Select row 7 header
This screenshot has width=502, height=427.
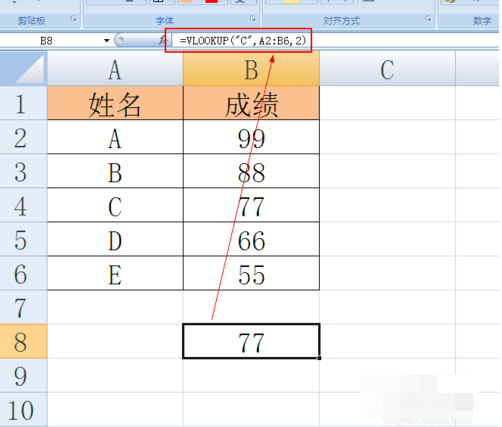pyautogui.click(x=23, y=307)
